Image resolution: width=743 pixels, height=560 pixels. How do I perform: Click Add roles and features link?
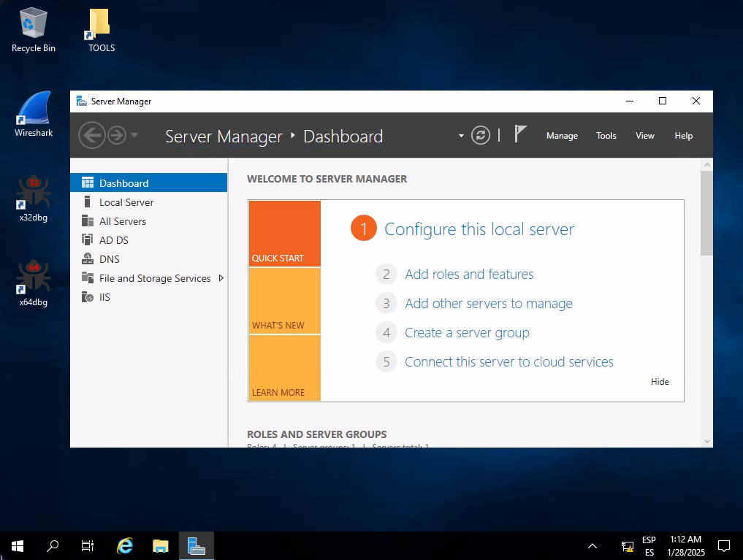469,274
